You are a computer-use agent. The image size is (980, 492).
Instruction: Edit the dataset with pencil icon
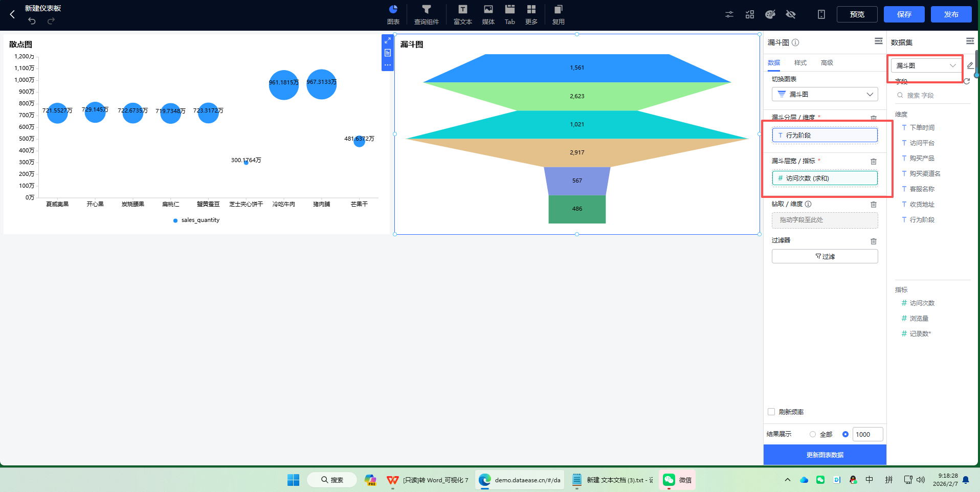pyautogui.click(x=970, y=65)
